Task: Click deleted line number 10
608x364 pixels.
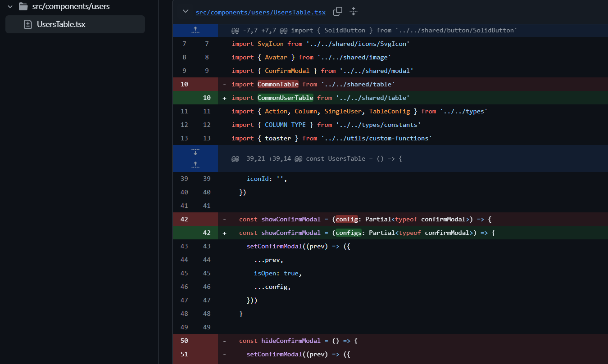Action: 184,84
